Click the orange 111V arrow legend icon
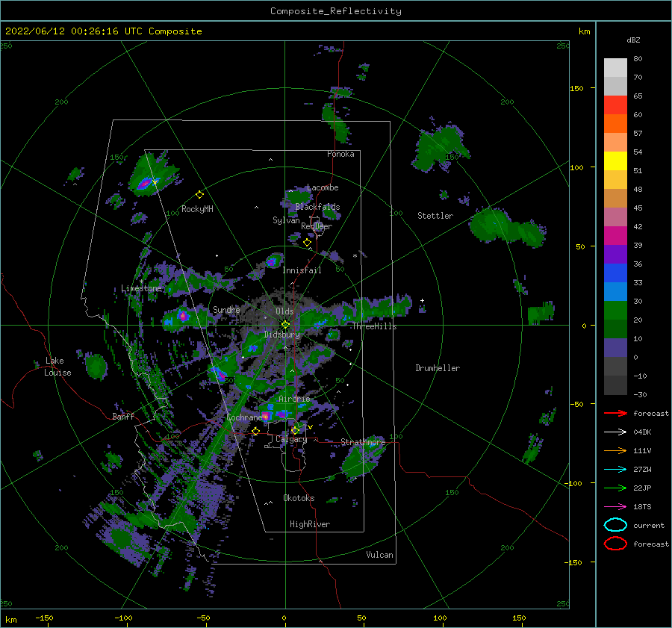Image resolution: width=672 pixels, height=628 pixels. [x=615, y=450]
